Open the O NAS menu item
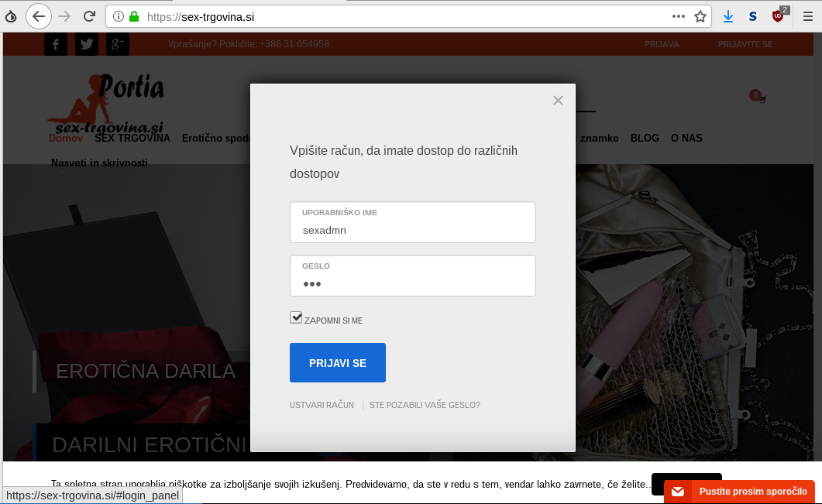Image resolution: width=822 pixels, height=504 pixels. pyautogui.click(x=686, y=139)
